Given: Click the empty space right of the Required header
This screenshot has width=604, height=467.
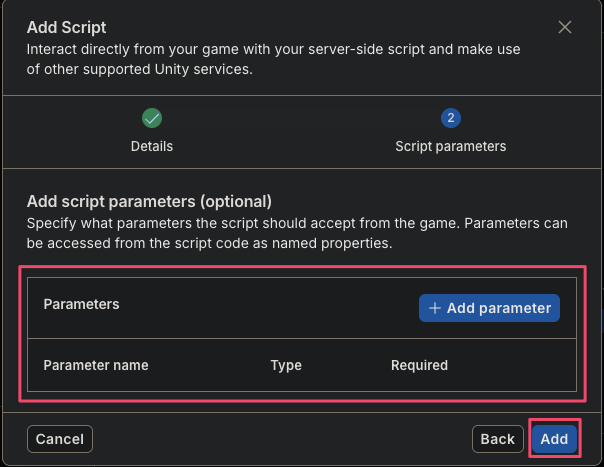Looking at the screenshot, I should coord(512,365).
